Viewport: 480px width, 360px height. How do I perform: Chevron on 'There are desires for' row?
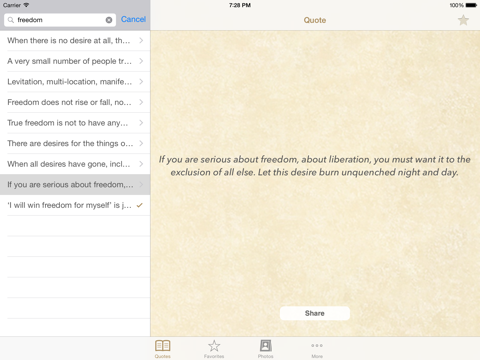point(141,143)
